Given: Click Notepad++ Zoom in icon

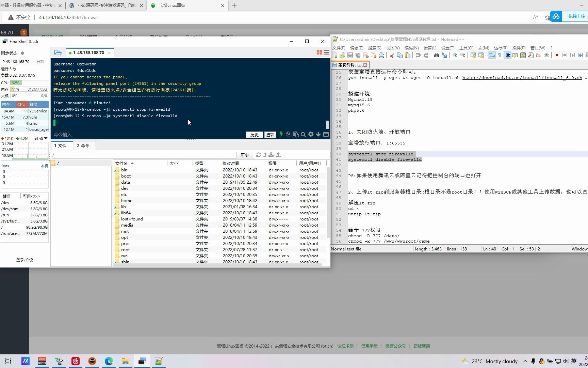Looking at the screenshot, I should click(x=455, y=55).
